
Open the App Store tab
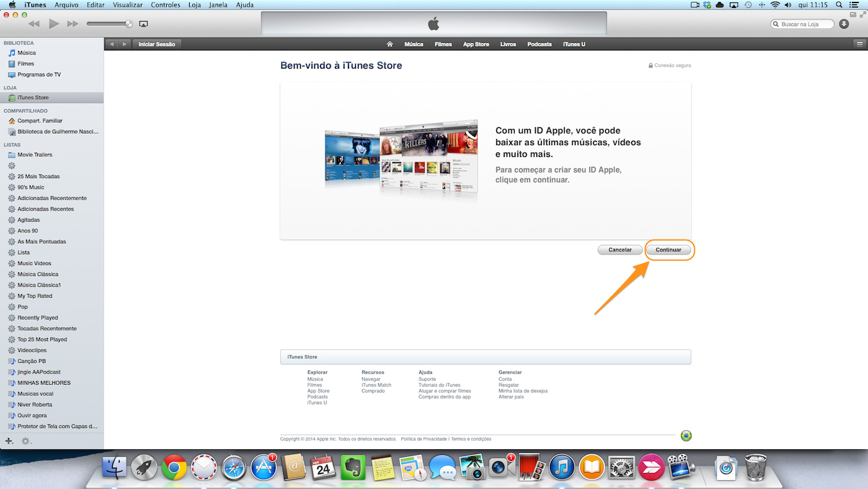(476, 44)
